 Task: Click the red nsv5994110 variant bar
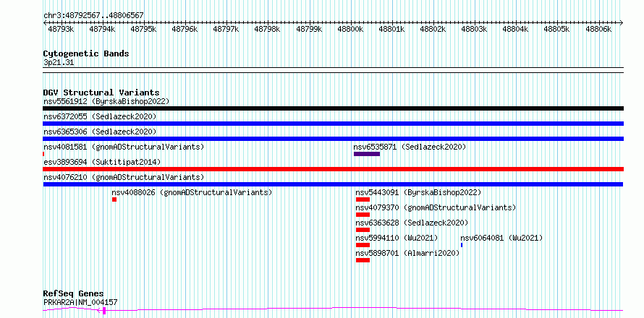pyautogui.click(x=363, y=245)
